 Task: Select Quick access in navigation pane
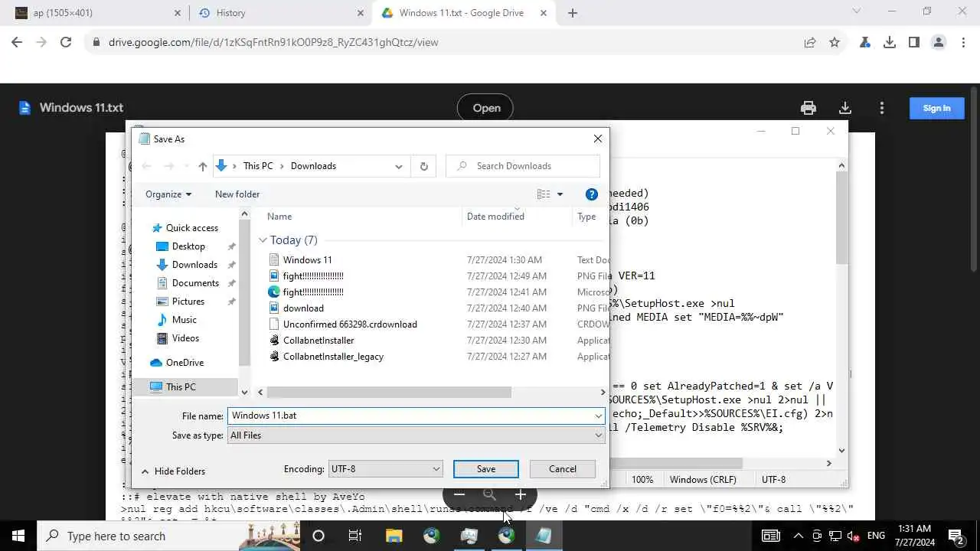[191, 228]
